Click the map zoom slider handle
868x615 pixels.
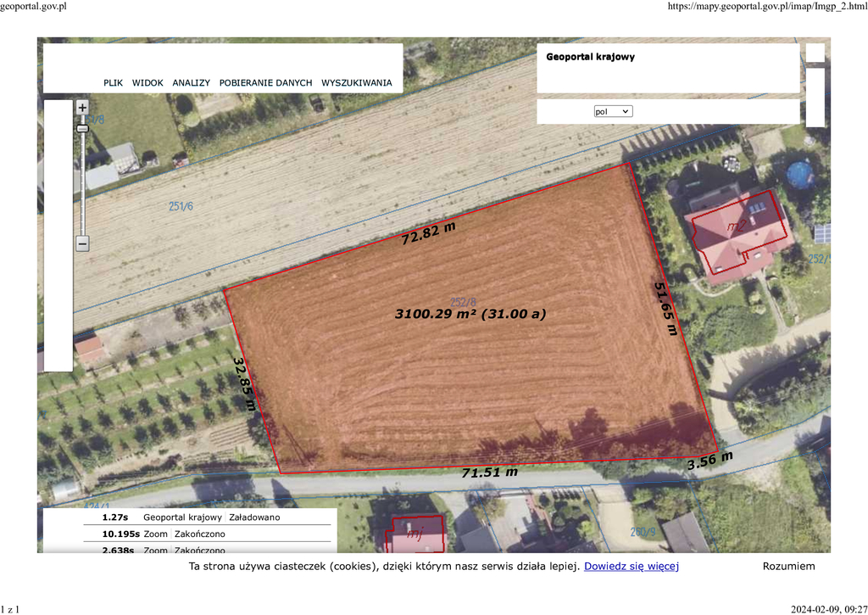[x=82, y=129]
